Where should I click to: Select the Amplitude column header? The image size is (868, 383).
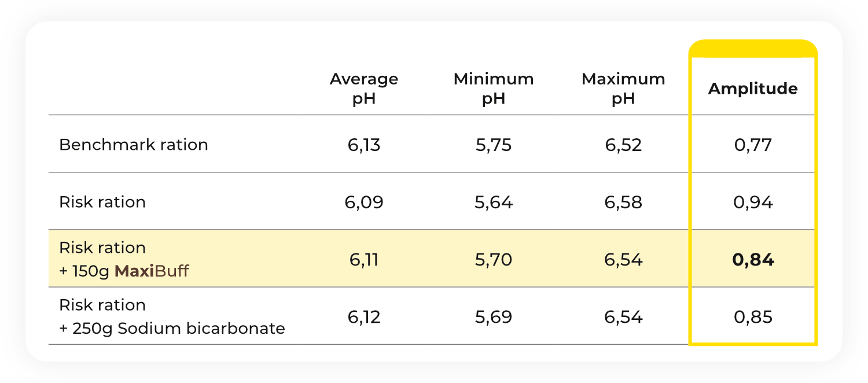tap(753, 89)
